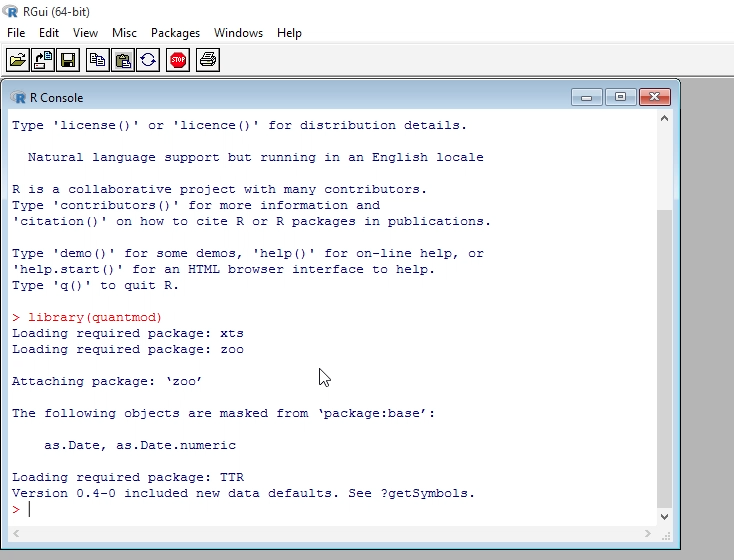Click the window resize grip corner

point(666,536)
